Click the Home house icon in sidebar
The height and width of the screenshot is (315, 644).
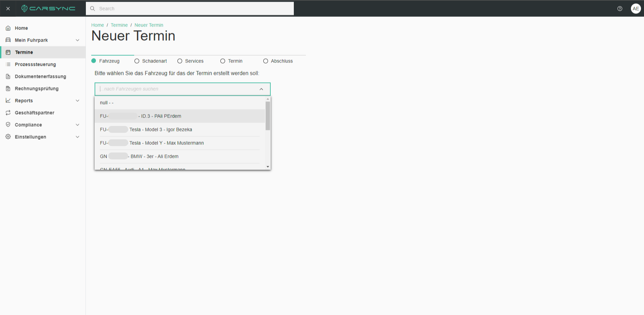tap(8, 28)
